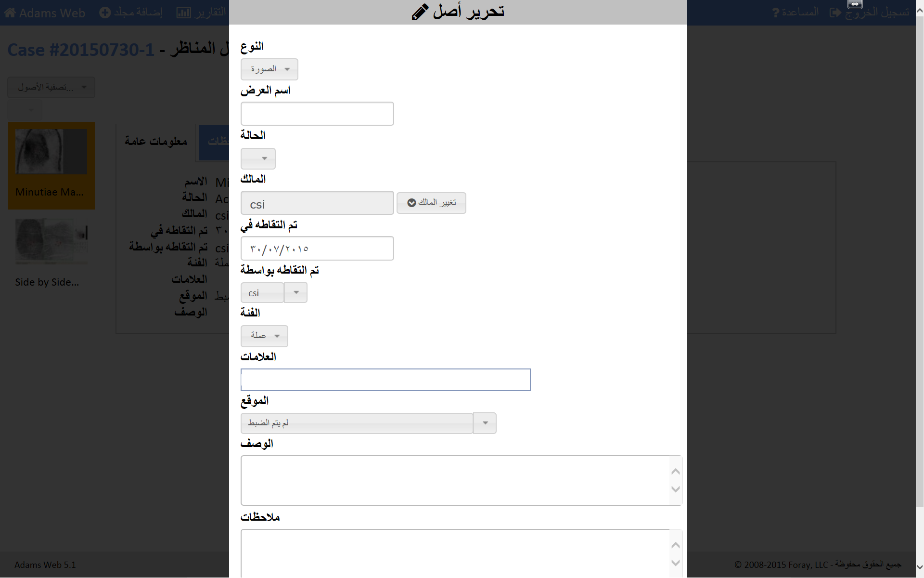Click the add folder plus icon
This screenshot has width=924, height=578.
pyautogui.click(x=105, y=13)
